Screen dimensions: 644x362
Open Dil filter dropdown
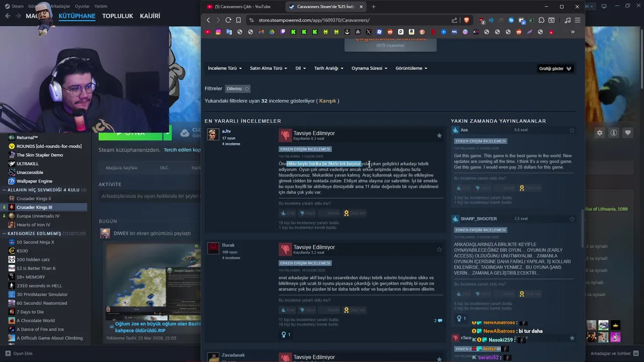click(x=300, y=68)
